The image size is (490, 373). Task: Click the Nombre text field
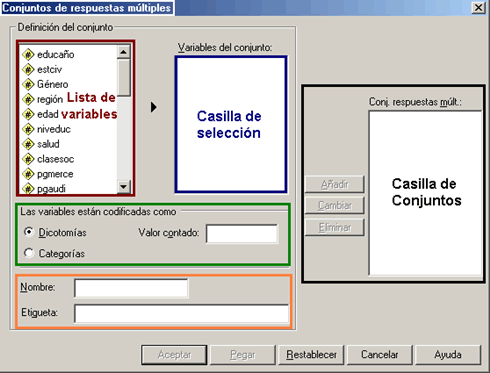131,288
